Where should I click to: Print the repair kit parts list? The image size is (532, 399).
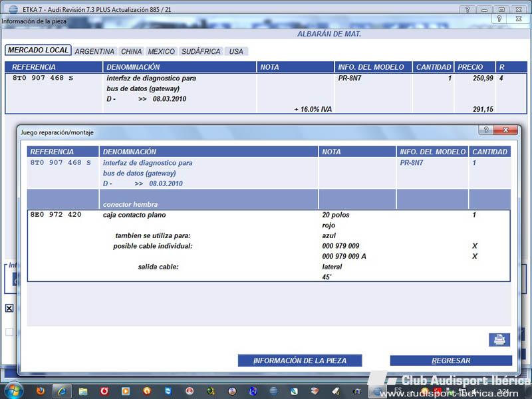pos(499,340)
